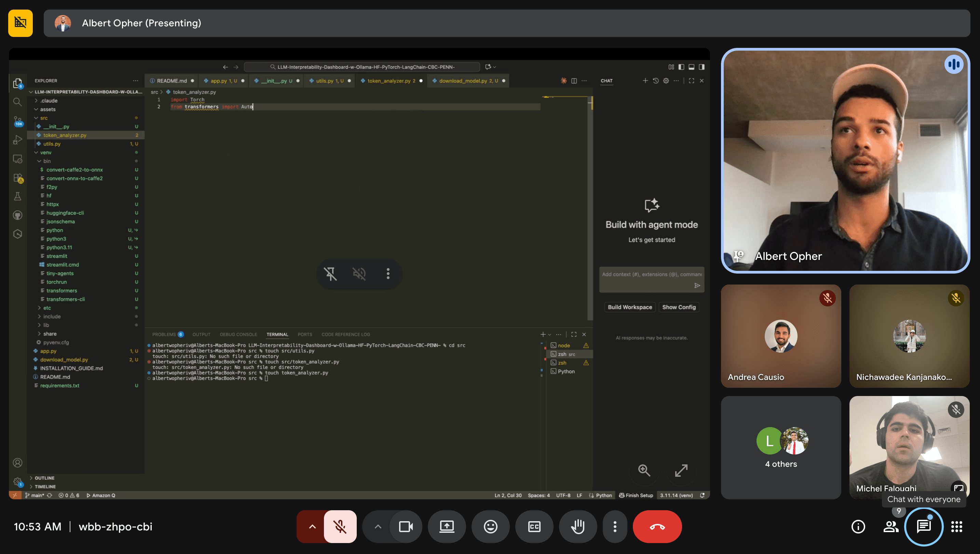Select Andrea Causio's video tile
Viewport: 980px width, 554px height.
pyautogui.click(x=781, y=336)
